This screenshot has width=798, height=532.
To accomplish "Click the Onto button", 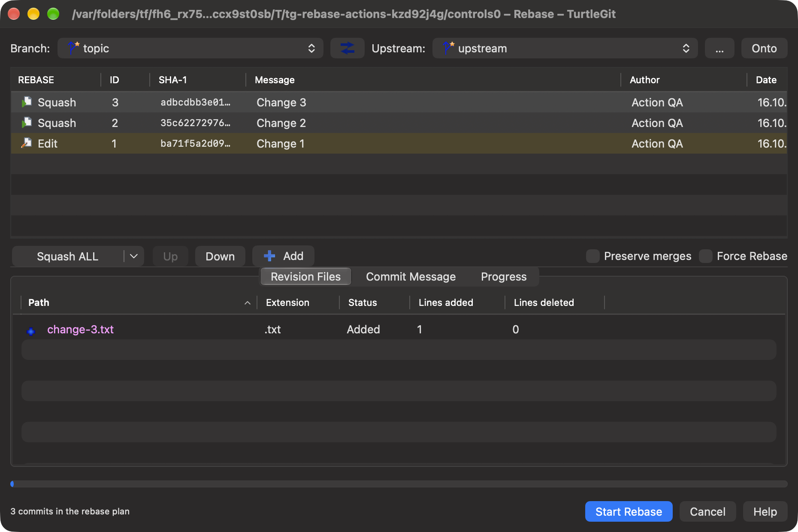I will click(x=765, y=48).
